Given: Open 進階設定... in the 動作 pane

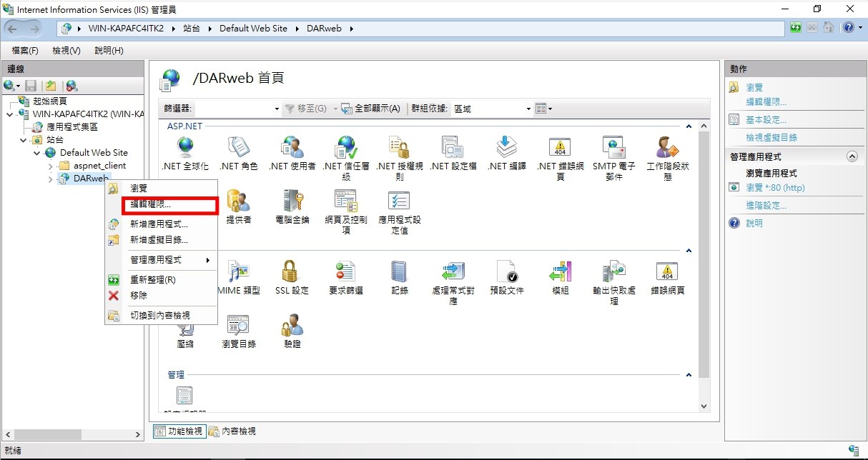Looking at the screenshot, I should tap(766, 206).
